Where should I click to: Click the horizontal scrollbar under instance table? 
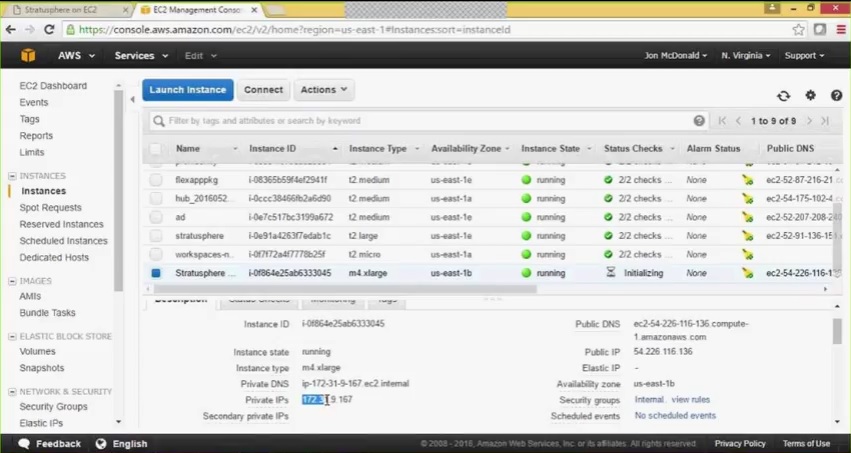344,289
